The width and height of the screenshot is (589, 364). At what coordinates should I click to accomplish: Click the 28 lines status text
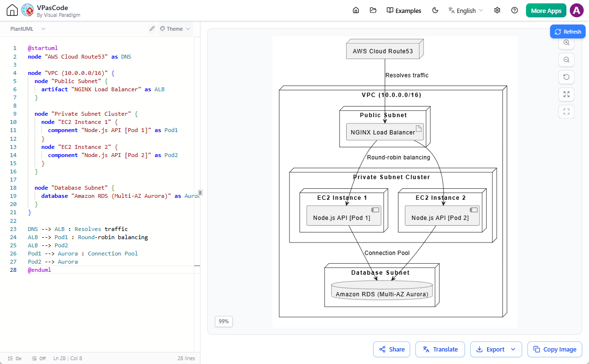point(186,358)
